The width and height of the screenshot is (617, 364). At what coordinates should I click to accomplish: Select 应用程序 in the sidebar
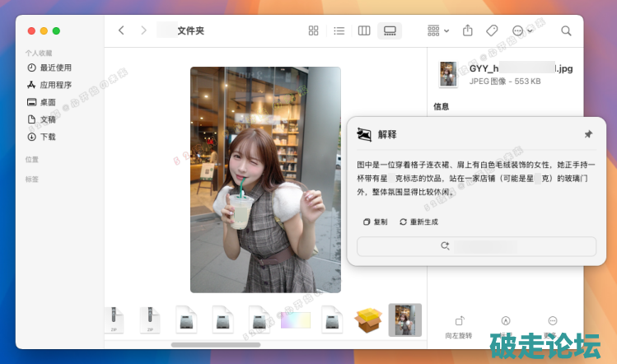[55, 85]
